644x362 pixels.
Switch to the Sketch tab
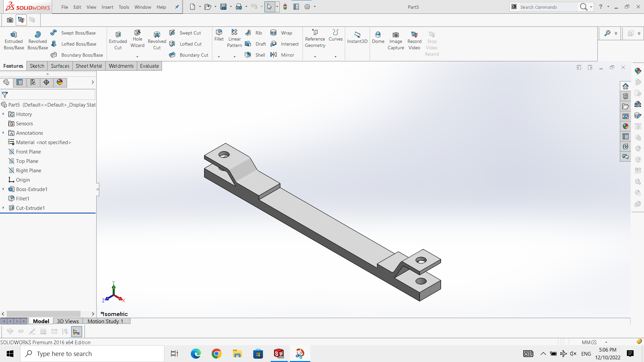tap(37, 66)
